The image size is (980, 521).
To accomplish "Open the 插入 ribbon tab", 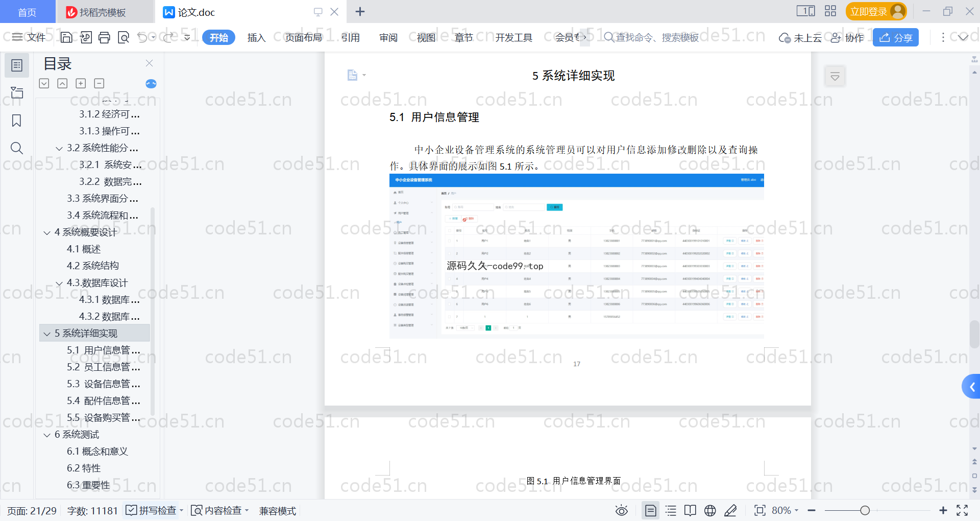I will pyautogui.click(x=256, y=37).
